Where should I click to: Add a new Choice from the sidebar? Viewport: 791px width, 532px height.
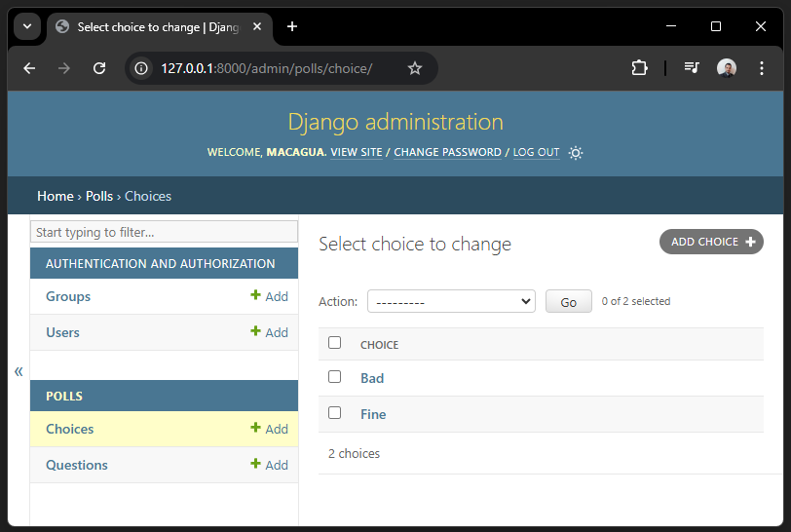[x=270, y=429]
